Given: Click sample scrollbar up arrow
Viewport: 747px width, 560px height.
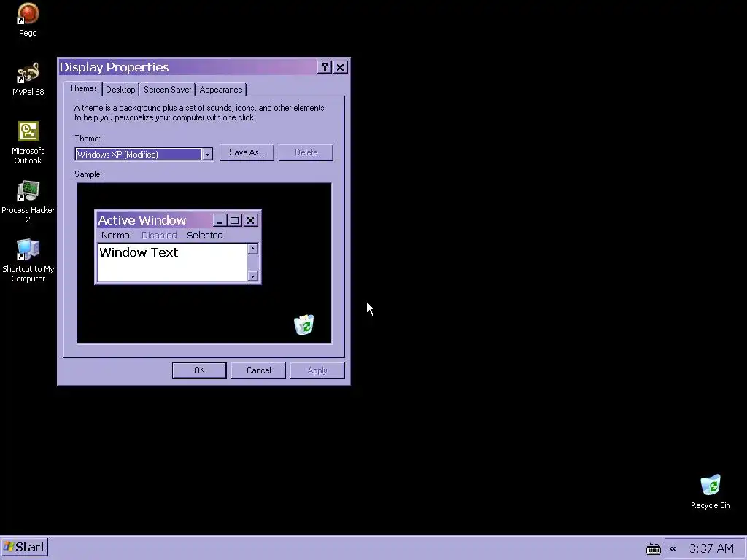Looking at the screenshot, I should [253, 249].
